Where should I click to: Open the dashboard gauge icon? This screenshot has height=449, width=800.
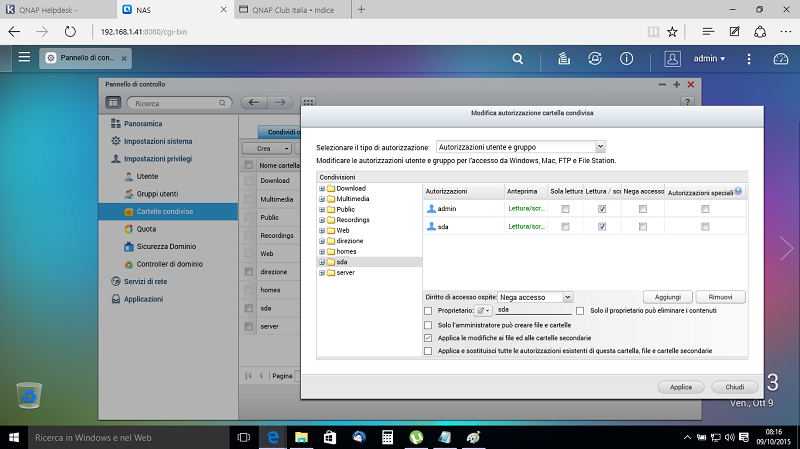(x=780, y=58)
